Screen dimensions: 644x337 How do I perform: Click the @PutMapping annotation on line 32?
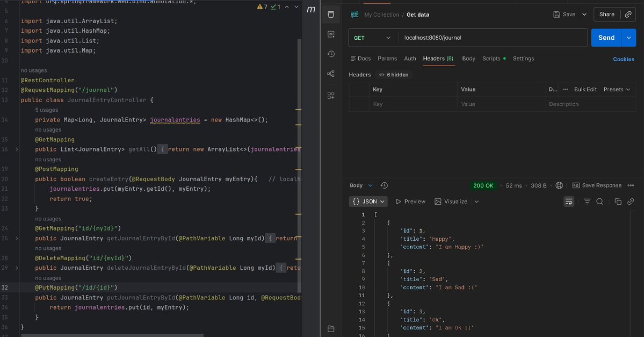tap(76, 288)
